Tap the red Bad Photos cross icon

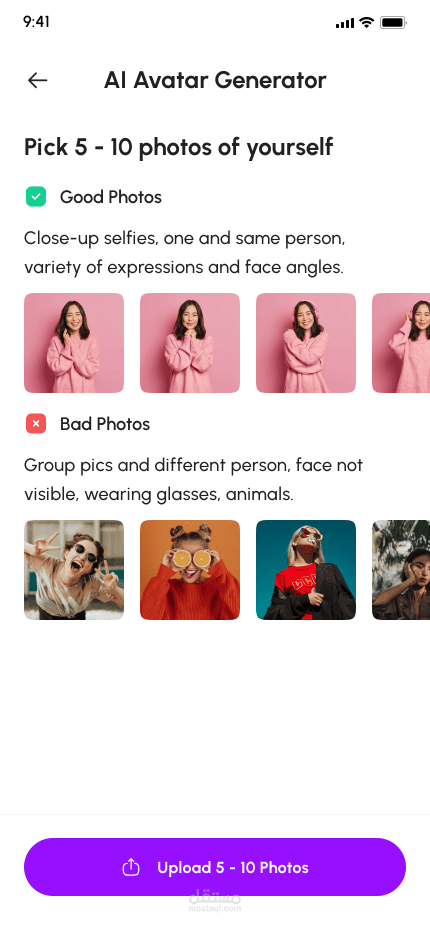[x=36, y=424]
